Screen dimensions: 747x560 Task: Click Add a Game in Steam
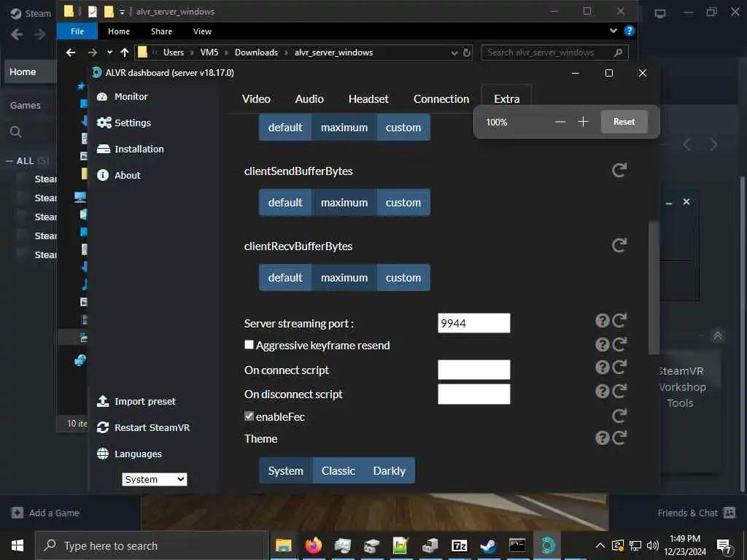point(45,513)
